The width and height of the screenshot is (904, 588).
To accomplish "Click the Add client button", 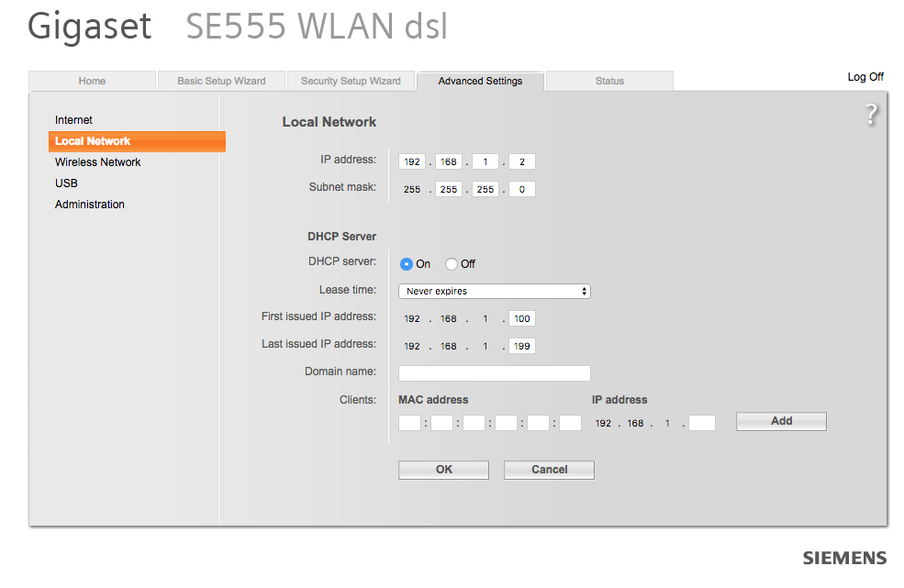I will pos(781,421).
